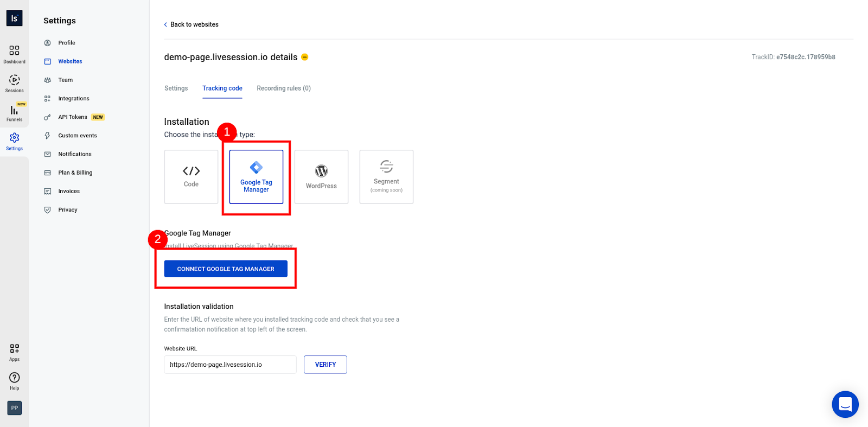Click VERIFY to validate the installation

point(325,364)
